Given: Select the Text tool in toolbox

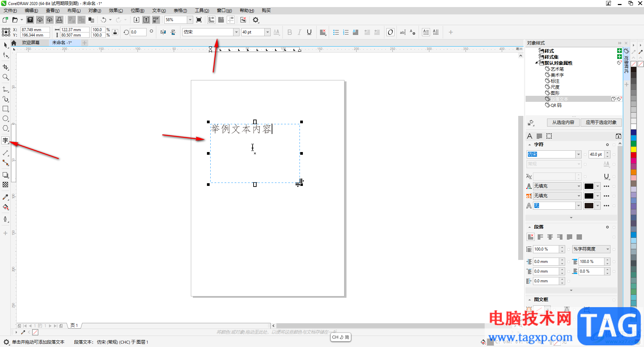Looking at the screenshot, I should (5, 140).
